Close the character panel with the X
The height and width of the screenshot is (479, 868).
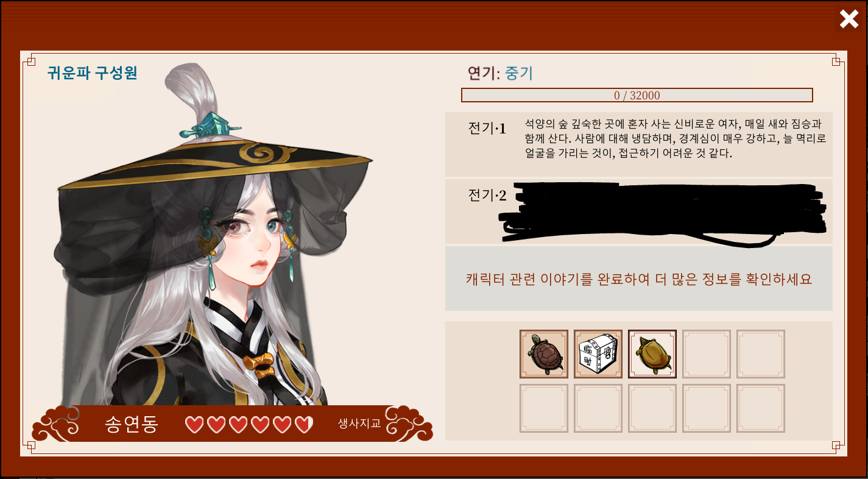(849, 20)
